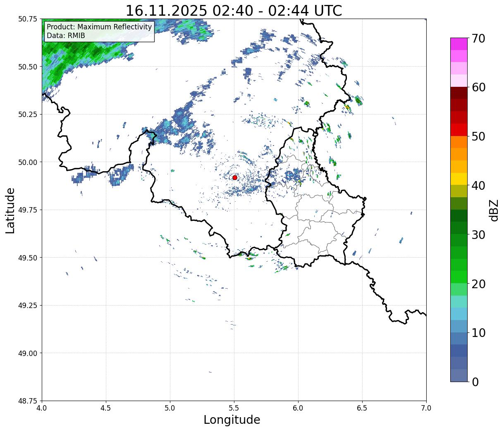Click the longitude tick label '5.5'
504x430 pixels.
[234, 408]
